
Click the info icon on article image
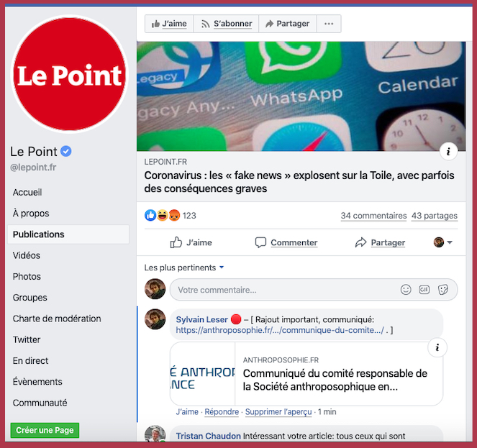(x=448, y=151)
